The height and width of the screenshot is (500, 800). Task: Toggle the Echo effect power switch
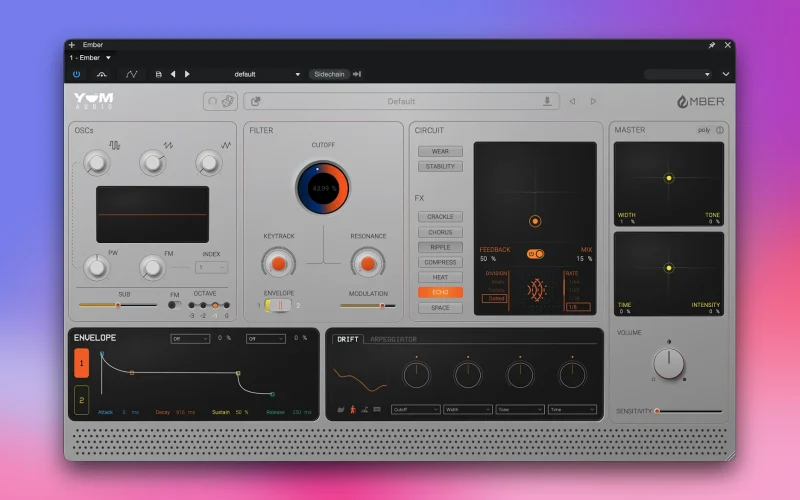pyautogui.click(x=535, y=254)
